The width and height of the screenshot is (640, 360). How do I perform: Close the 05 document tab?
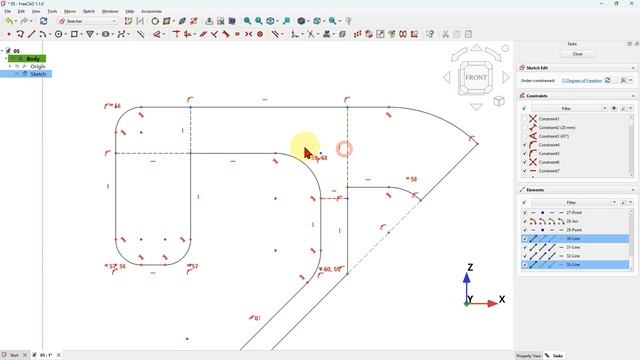59,355
